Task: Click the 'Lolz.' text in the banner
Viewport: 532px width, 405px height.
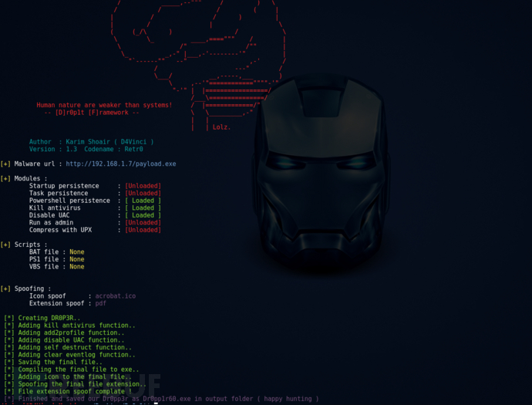Action: pos(221,127)
